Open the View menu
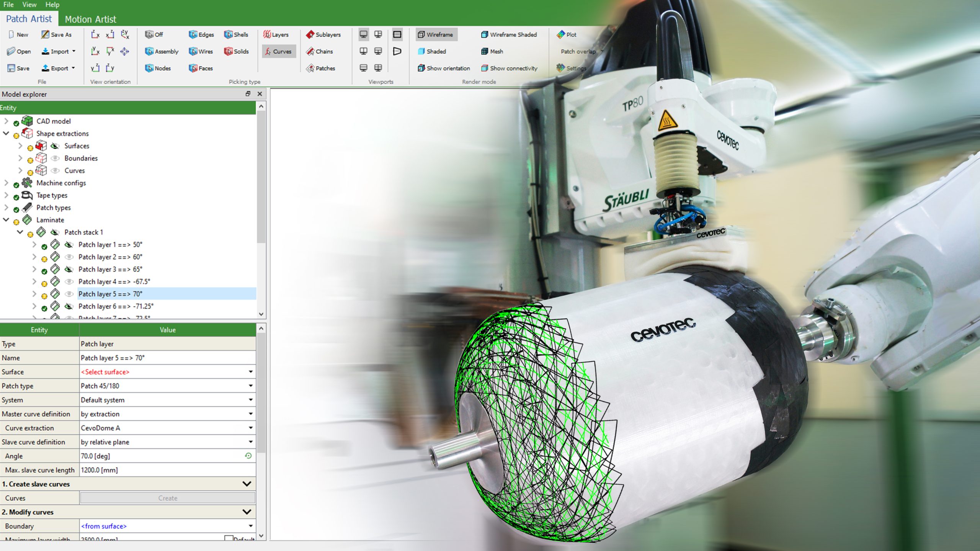This screenshot has height=551, width=980. pyautogui.click(x=29, y=5)
